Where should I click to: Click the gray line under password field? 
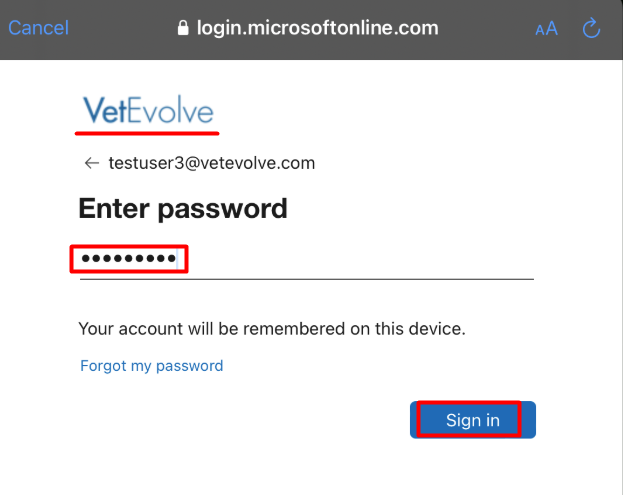pyautogui.click(x=307, y=279)
